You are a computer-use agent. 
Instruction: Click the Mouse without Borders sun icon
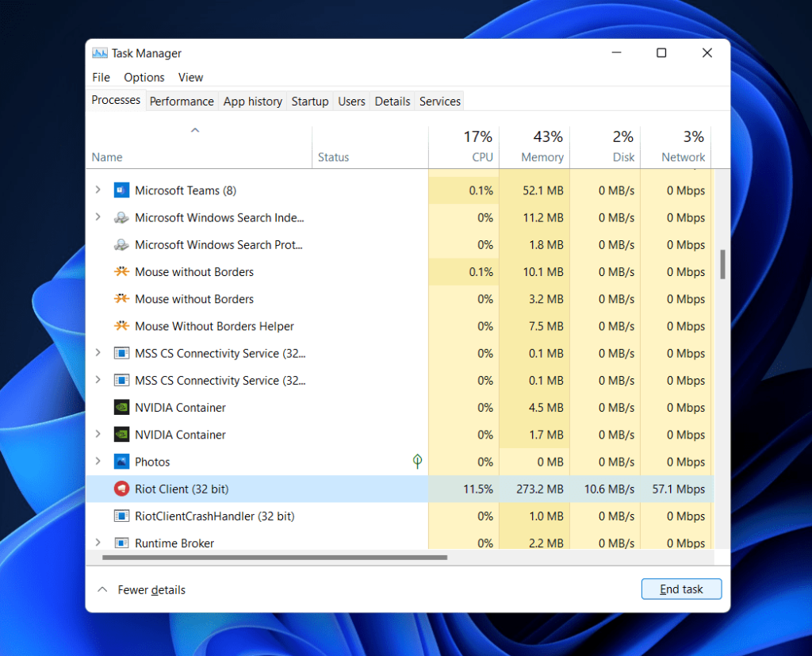pos(121,271)
